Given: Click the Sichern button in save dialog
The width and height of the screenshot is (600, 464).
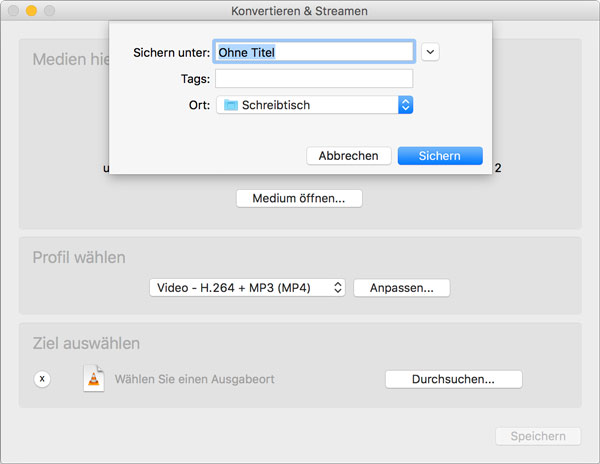Looking at the screenshot, I should 440,156.
